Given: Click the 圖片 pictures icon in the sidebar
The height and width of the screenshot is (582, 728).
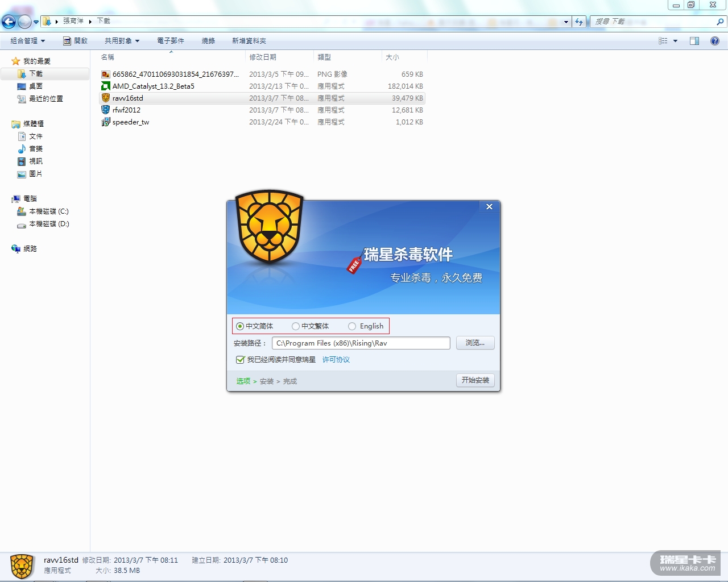Looking at the screenshot, I should [x=22, y=174].
